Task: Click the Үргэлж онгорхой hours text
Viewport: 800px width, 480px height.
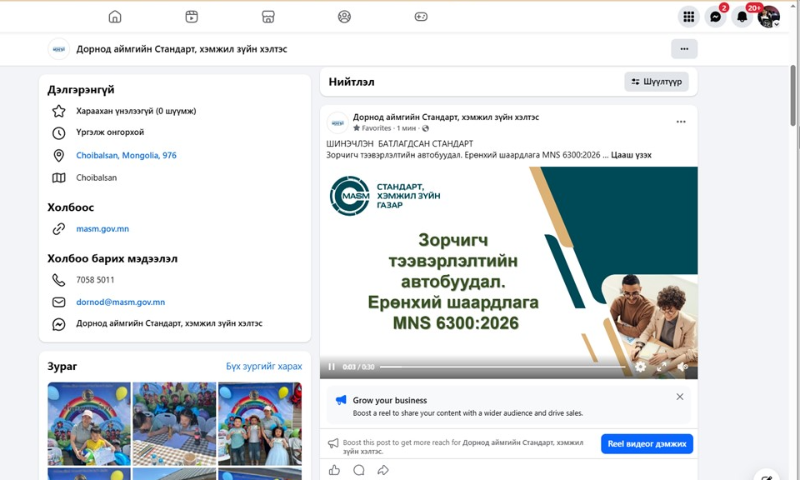Action: pos(110,132)
